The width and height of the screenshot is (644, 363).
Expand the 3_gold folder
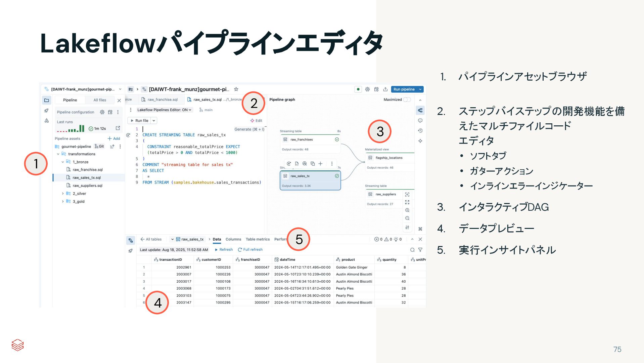pyautogui.click(x=63, y=202)
